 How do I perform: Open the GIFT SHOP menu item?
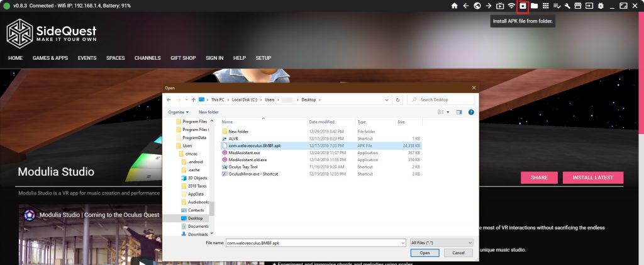coord(183,58)
